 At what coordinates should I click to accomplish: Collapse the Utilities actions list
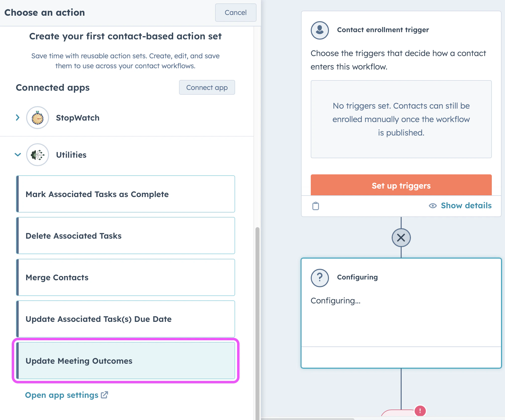coord(18,155)
